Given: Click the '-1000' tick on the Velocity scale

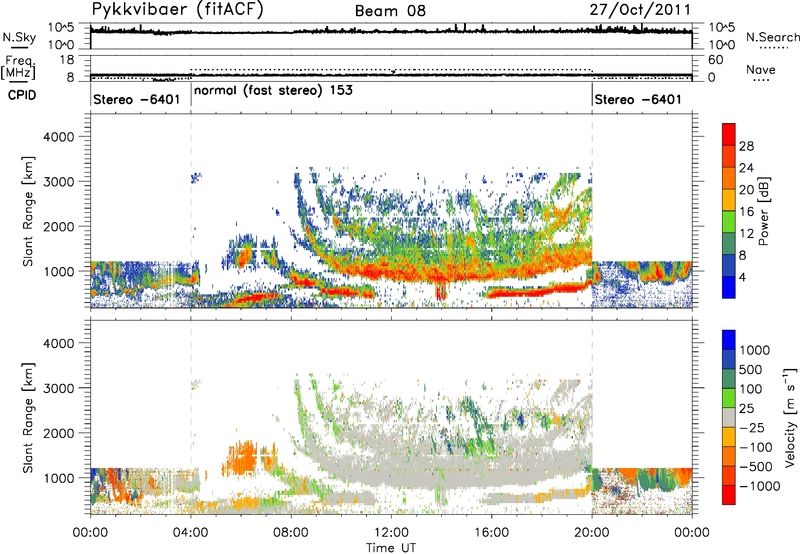Looking at the screenshot, I should [760, 486].
